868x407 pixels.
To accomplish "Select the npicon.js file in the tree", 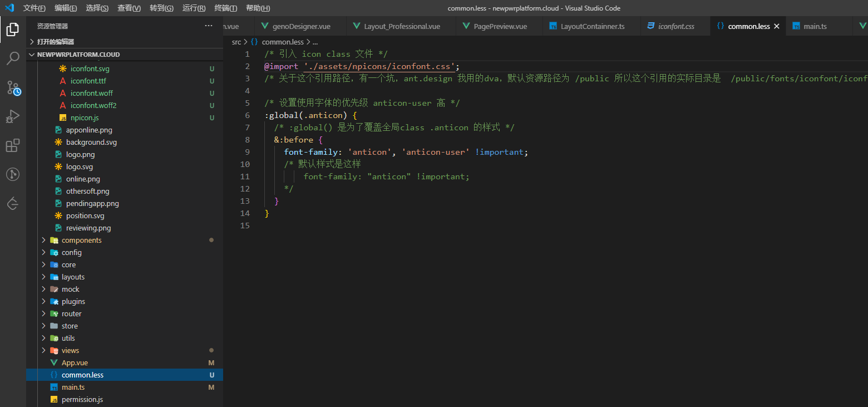I will (86, 117).
